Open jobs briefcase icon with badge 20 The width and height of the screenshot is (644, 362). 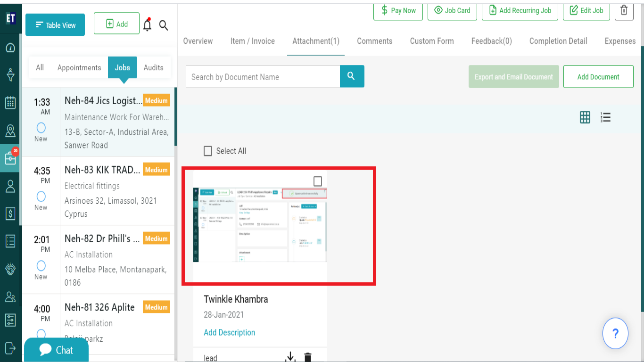point(10,158)
